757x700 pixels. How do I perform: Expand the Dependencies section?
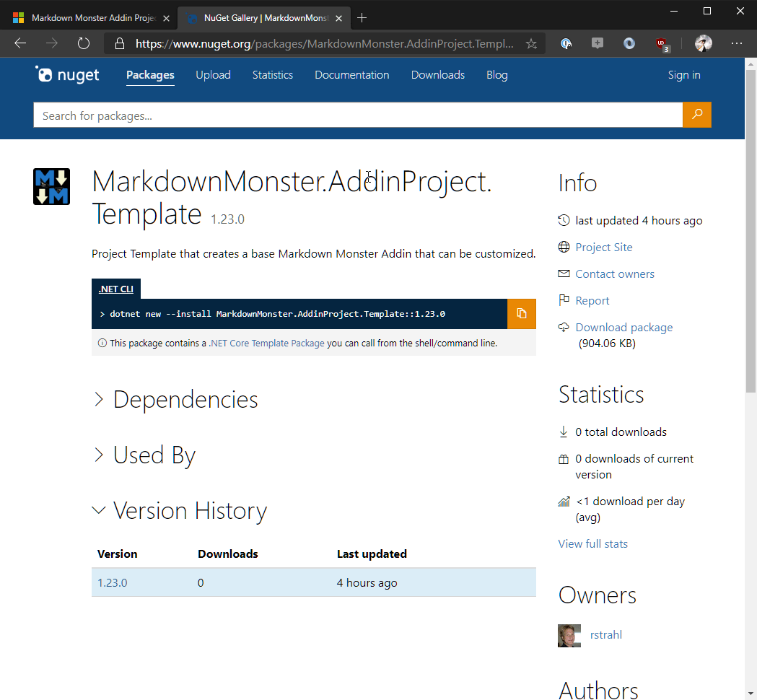(176, 400)
